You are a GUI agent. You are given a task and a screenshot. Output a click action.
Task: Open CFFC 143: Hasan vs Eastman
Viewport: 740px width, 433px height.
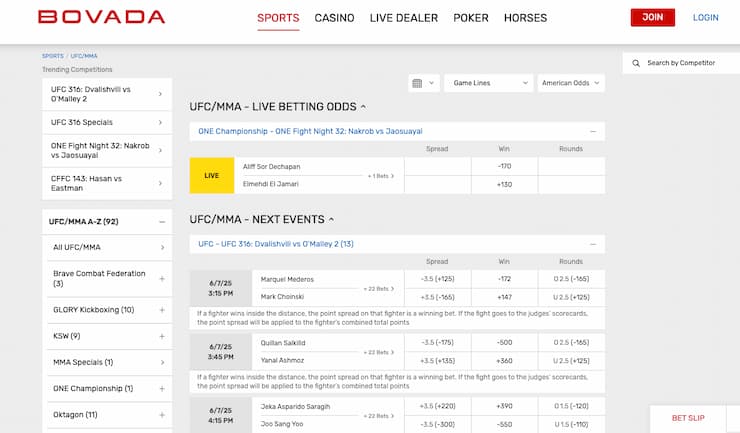[107, 183]
